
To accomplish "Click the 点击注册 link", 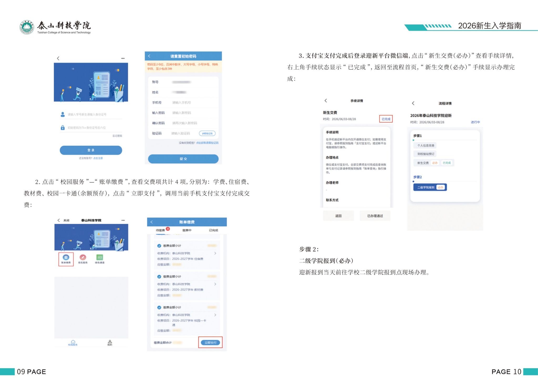I will 98,158.
